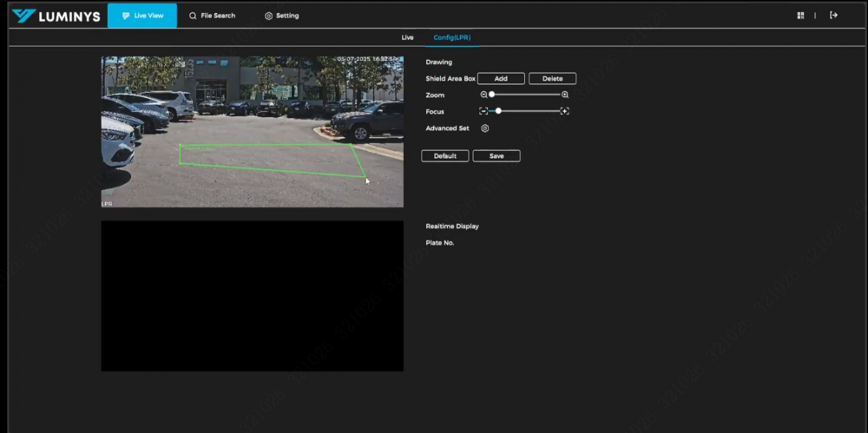The image size is (868, 433).
Task: Click the Luminys logo
Action: [x=56, y=16]
